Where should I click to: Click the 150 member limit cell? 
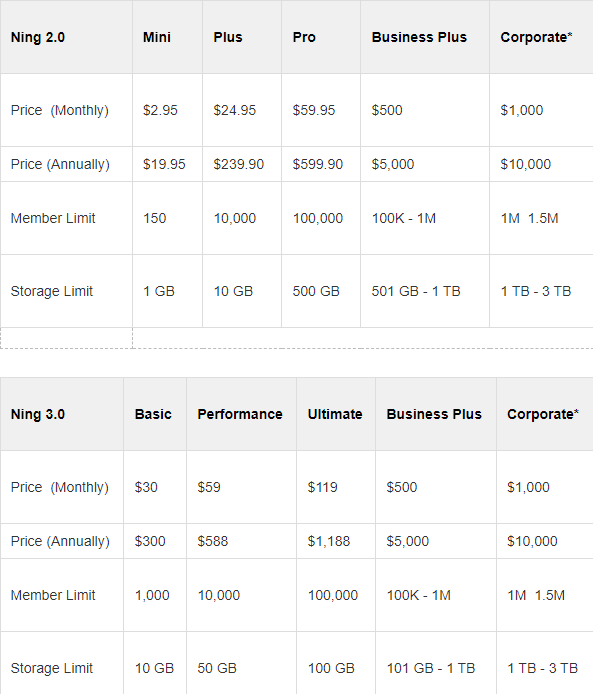point(167,218)
